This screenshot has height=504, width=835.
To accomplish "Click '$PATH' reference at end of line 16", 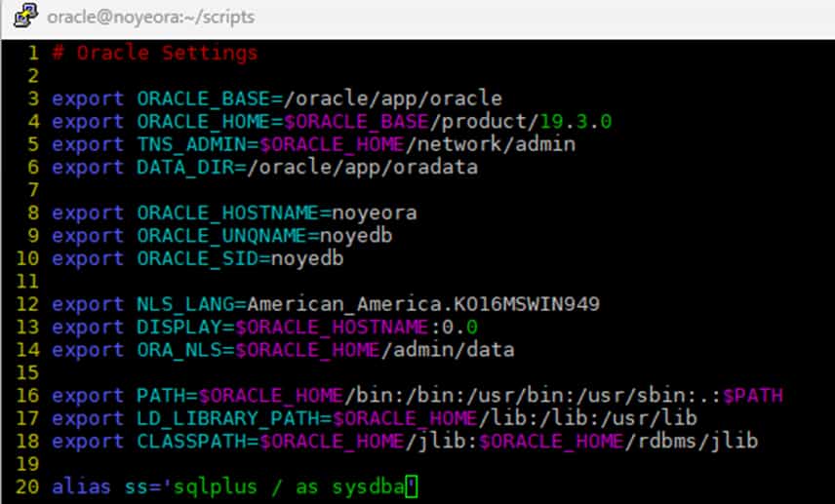I will 752,396.
